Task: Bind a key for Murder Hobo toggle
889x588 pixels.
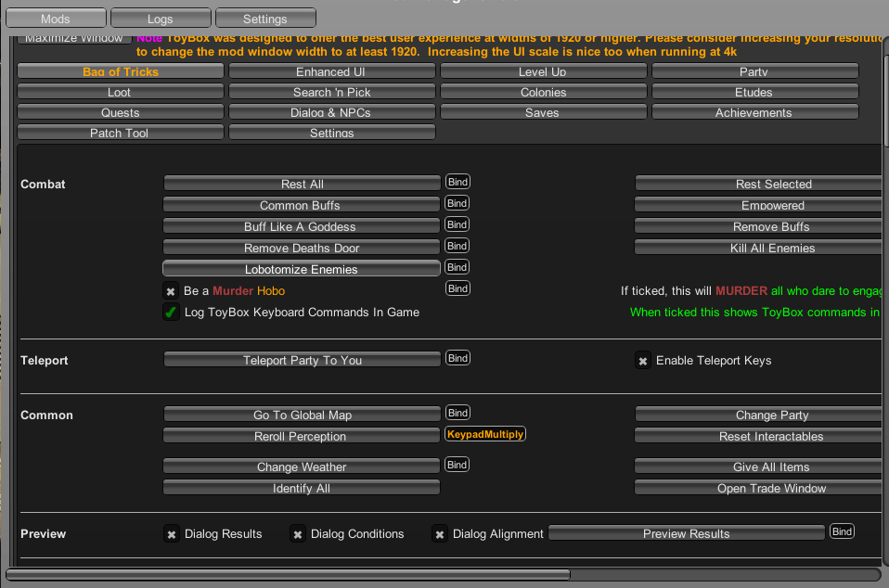Action: click(x=457, y=288)
